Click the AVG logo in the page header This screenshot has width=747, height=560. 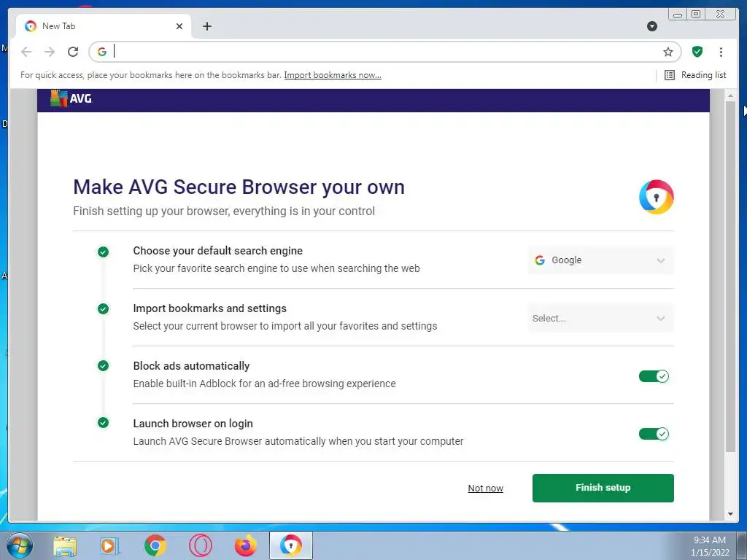(x=71, y=98)
